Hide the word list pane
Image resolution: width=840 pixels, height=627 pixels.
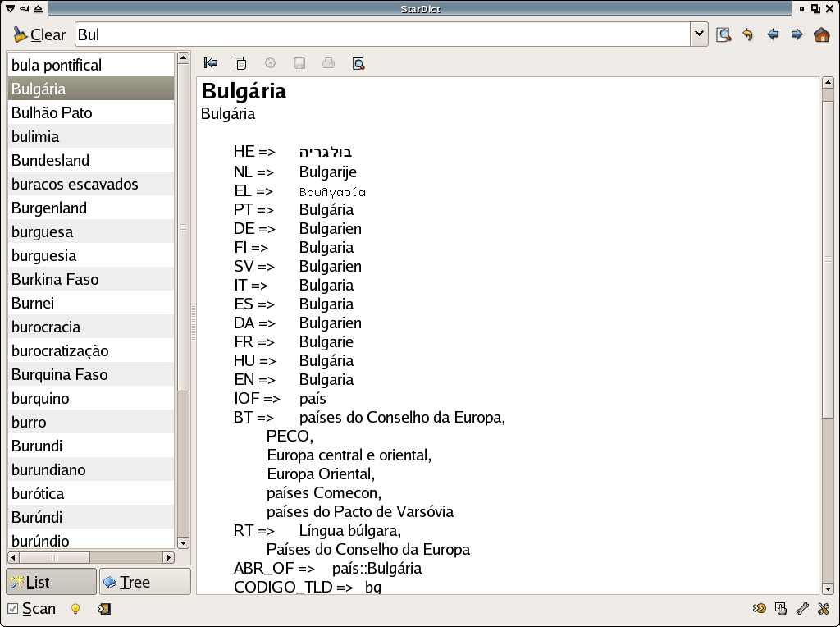click(211, 63)
